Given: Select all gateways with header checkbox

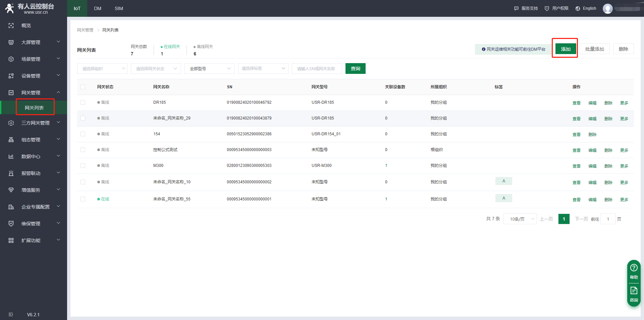Looking at the screenshot, I should 83,87.
